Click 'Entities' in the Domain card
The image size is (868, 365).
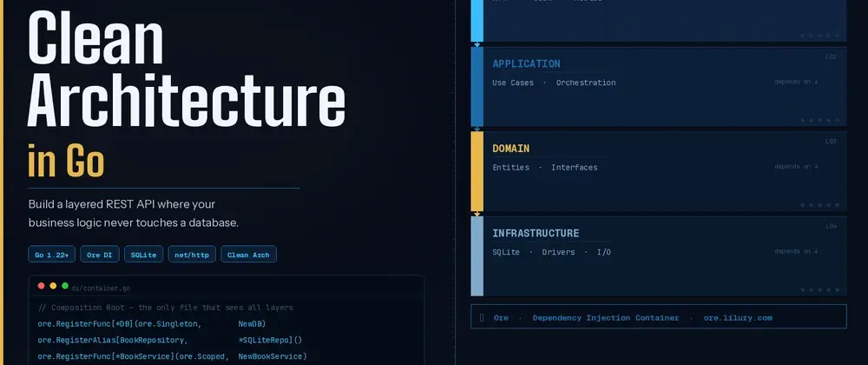(x=511, y=167)
